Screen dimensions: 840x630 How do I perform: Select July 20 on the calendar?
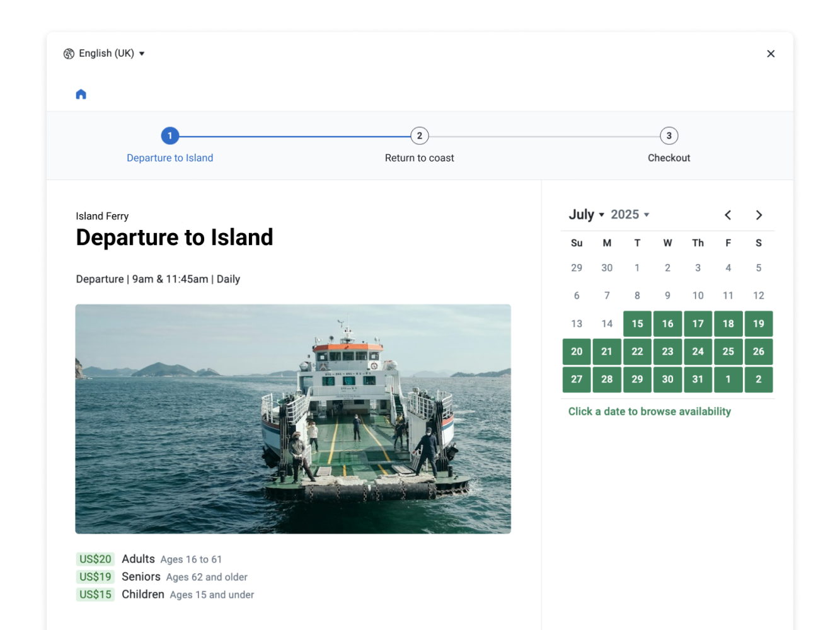coord(577,352)
